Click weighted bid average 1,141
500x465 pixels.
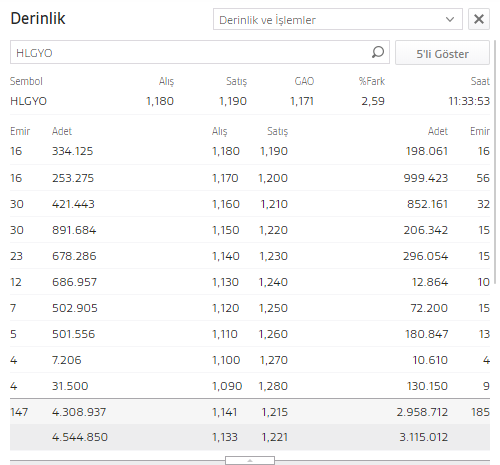click(x=225, y=412)
